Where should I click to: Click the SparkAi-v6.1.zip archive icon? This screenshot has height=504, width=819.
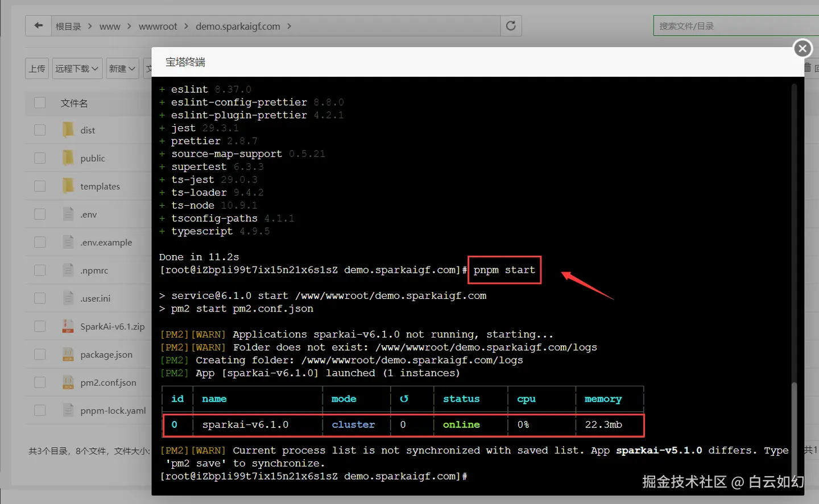point(68,326)
